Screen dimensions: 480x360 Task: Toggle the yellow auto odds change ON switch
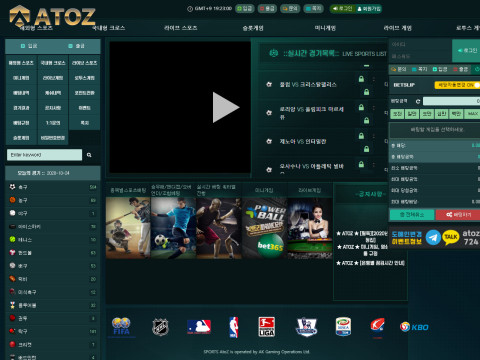point(457,85)
